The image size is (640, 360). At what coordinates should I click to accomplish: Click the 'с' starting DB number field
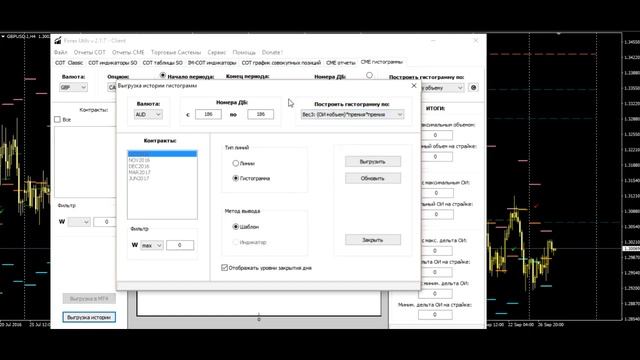208,114
